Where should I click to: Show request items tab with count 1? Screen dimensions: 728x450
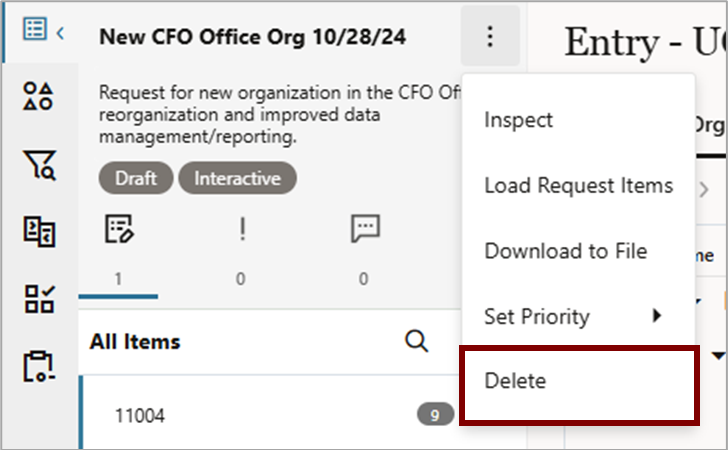(118, 250)
